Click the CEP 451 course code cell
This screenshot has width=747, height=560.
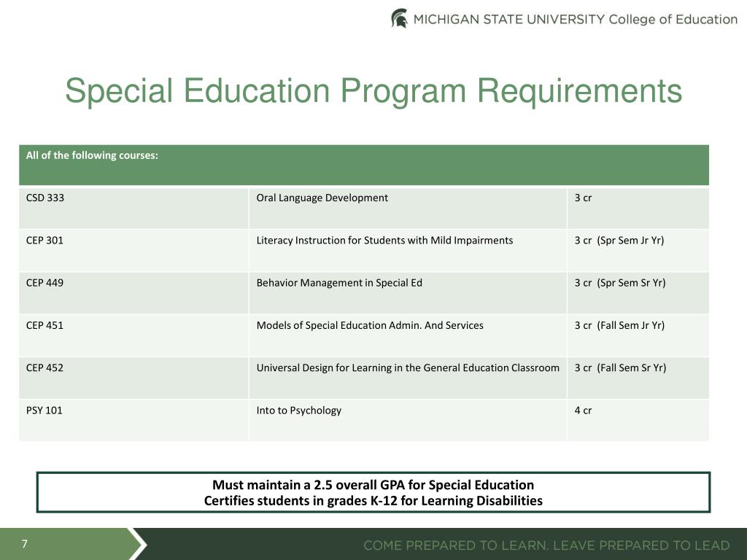(134, 335)
